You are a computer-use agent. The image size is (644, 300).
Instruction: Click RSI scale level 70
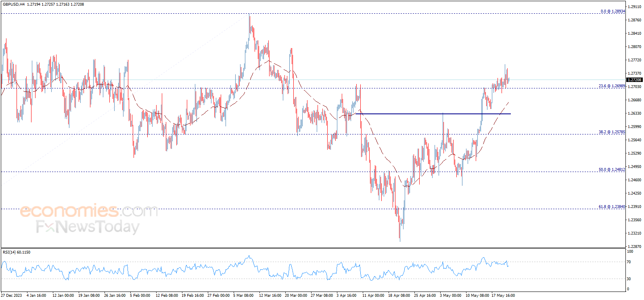(x=629, y=262)
